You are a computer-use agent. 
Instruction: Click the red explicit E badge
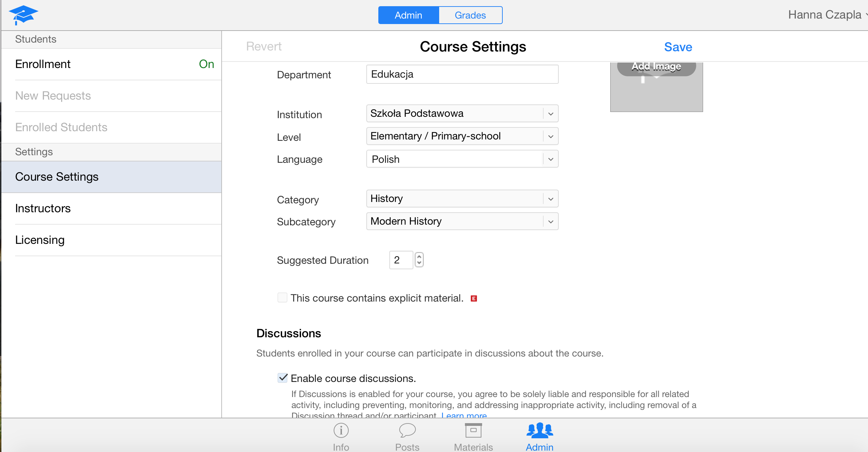point(474,298)
